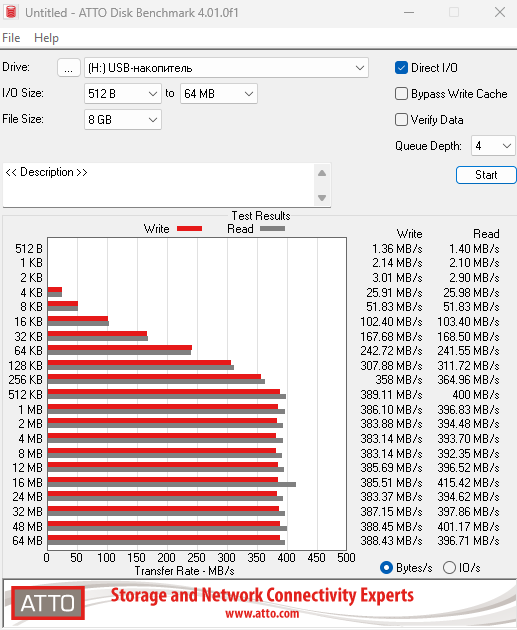
Task: Click the 400 MB/s read value
Action: coord(476,395)
